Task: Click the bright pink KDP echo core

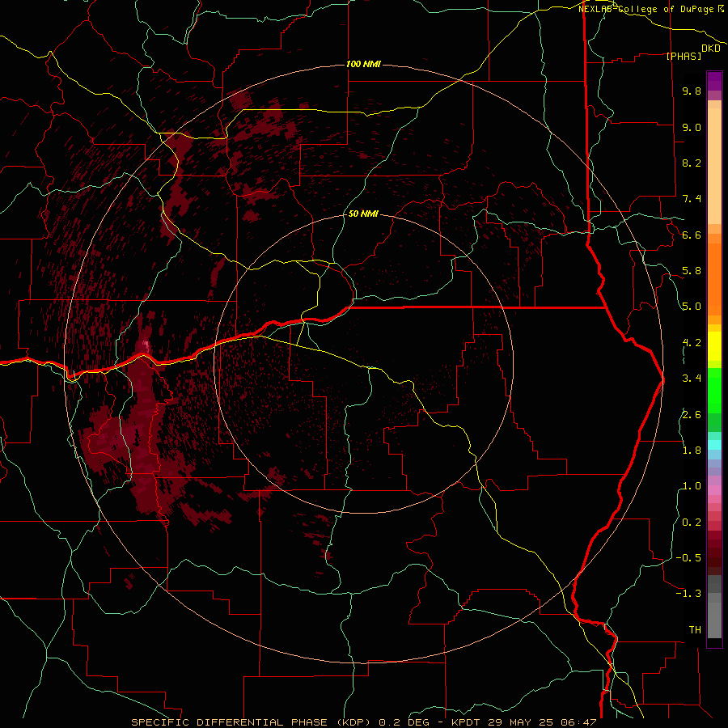Action: pyautogui.click(x=146, y=345)
